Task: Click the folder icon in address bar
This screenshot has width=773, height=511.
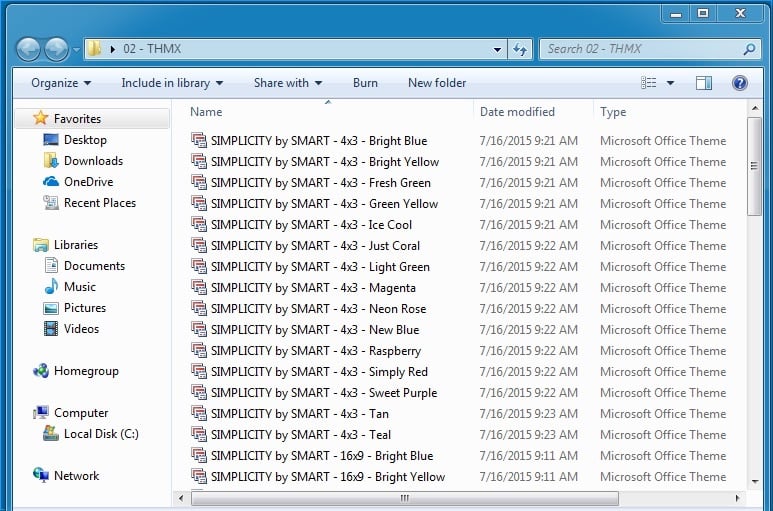Action: [x=94, y=49]
